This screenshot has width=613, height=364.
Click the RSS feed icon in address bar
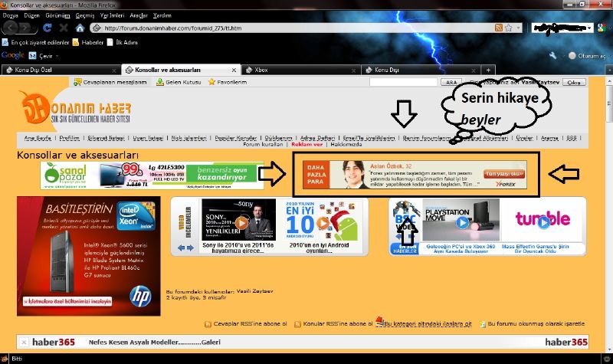point(499,28)
